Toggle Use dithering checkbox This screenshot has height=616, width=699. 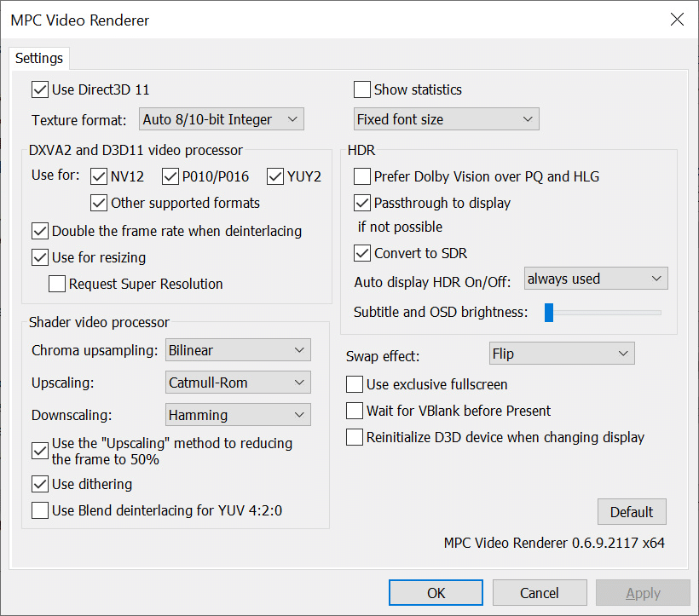tap(40, 484)
